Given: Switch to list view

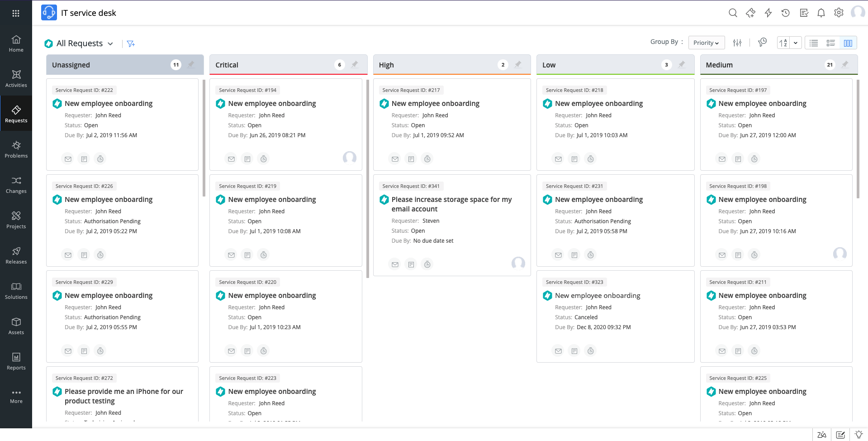Looking at the screenshot, I should pos(814,43).
